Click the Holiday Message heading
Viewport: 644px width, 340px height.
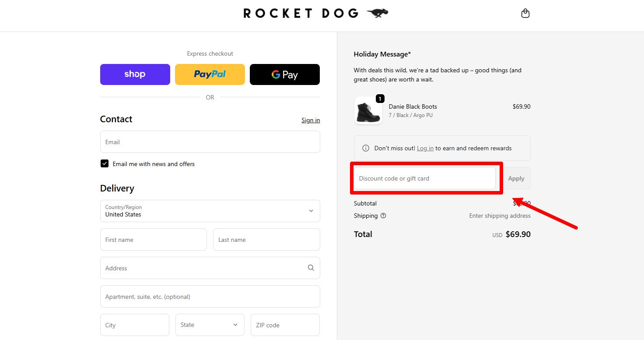[x=382, y=54]
